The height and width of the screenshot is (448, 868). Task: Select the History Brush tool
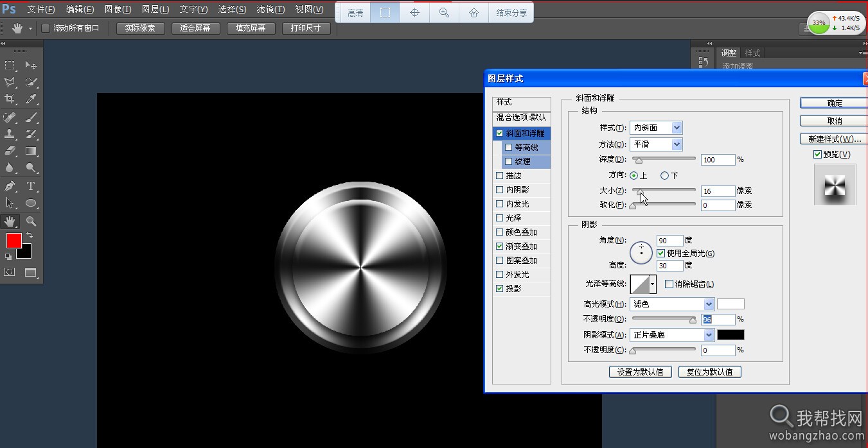click(31, 134)
